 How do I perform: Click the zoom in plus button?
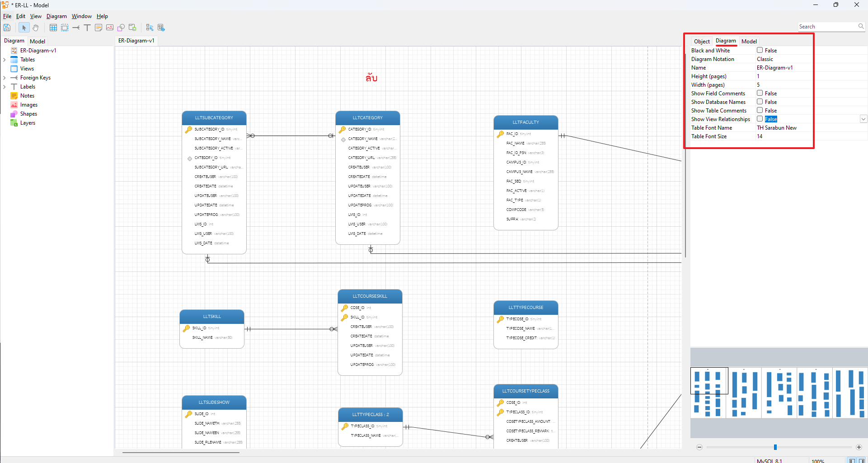point(859,447)
